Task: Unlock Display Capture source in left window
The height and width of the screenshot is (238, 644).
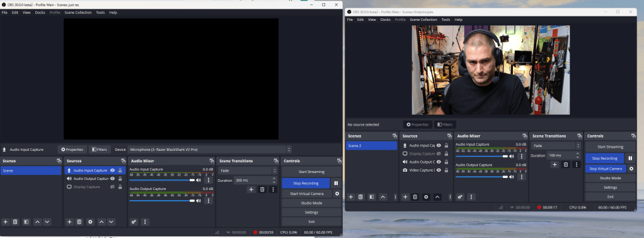Action: [x=120, y=187]
